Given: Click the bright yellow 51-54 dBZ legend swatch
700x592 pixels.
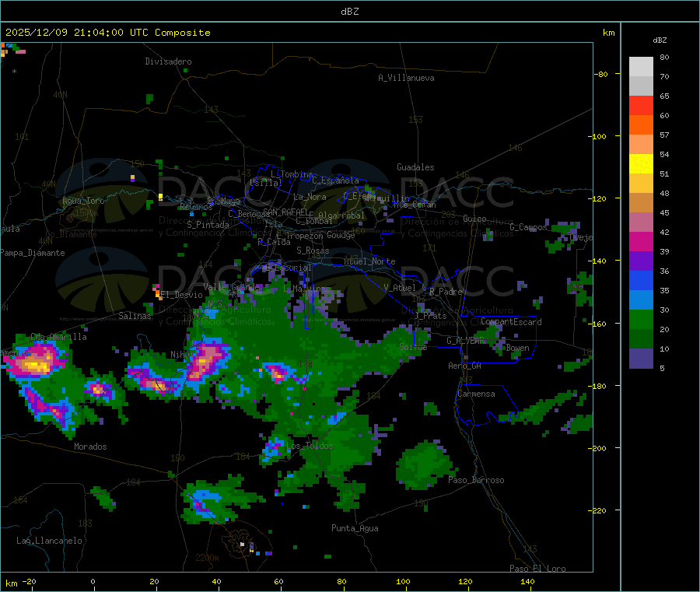Looking at the screenshot, I should [x=641, y=163].
